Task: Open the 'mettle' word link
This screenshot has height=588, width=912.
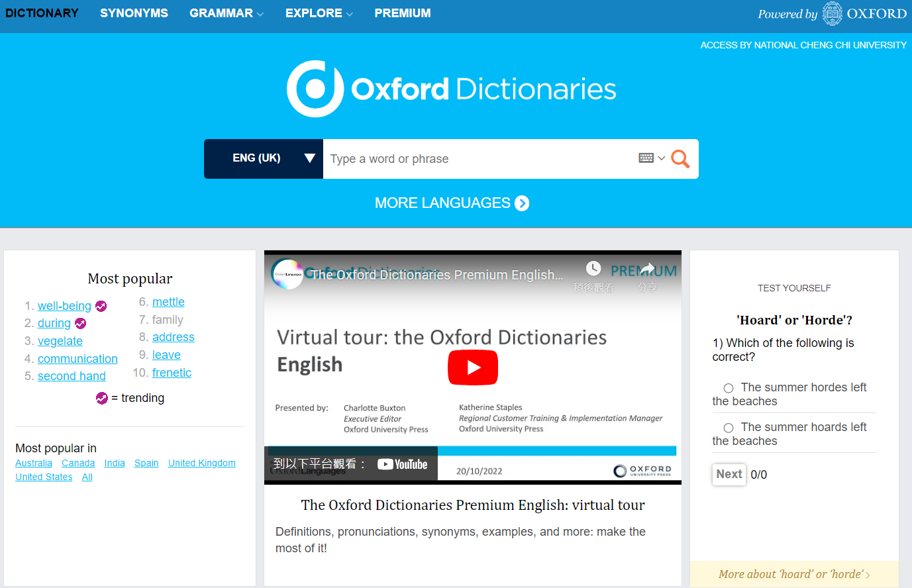Action: 168,302
